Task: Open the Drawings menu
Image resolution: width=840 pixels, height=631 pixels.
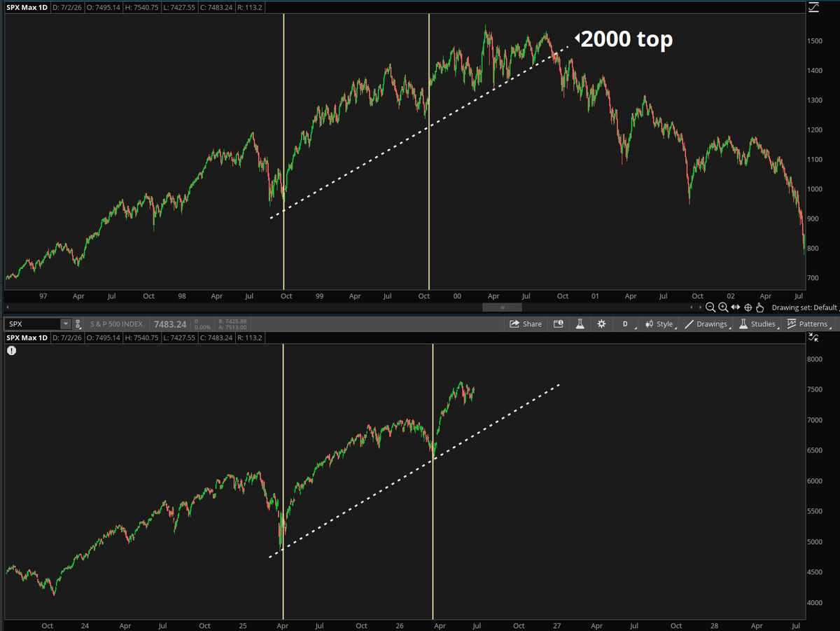Action: point(706,324)
